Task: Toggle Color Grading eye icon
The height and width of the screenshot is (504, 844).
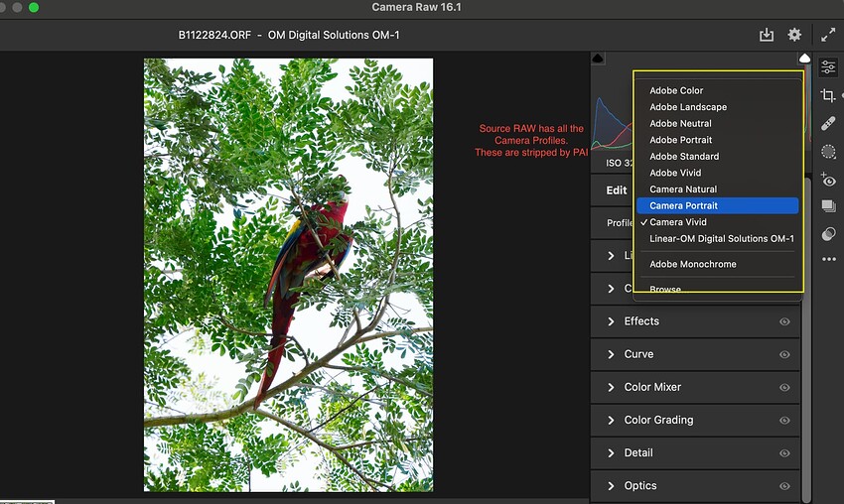Action: [784, 420]
